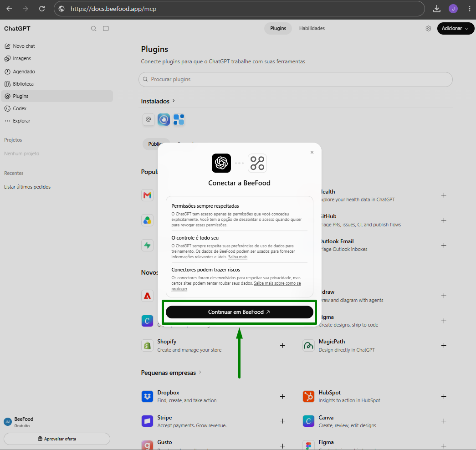Expand the Pequenas empresas category chevron
This screenshot has height=450, width=476.
point(200,372)
